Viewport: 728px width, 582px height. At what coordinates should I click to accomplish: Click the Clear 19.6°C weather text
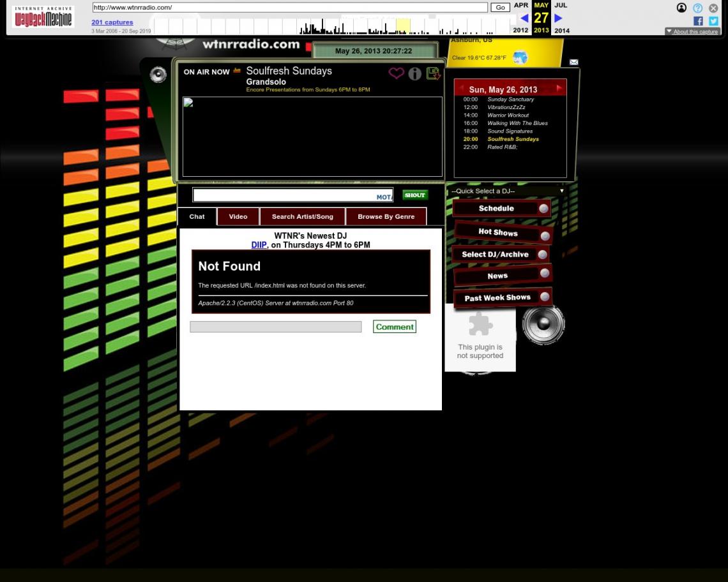[479, 57]
